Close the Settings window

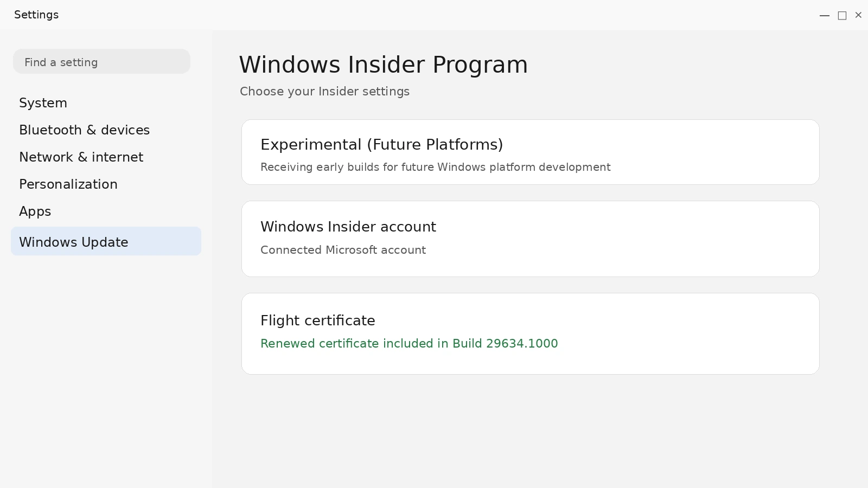[858, 15]
